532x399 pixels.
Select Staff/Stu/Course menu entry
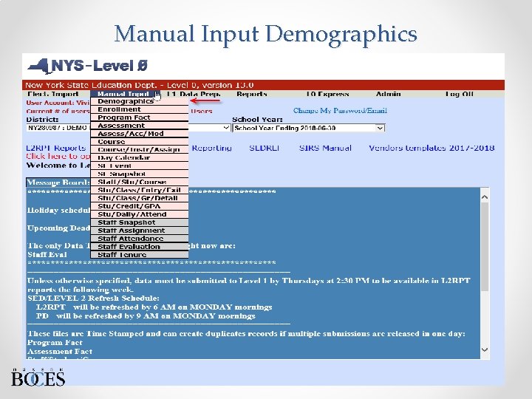coord(140,182)
